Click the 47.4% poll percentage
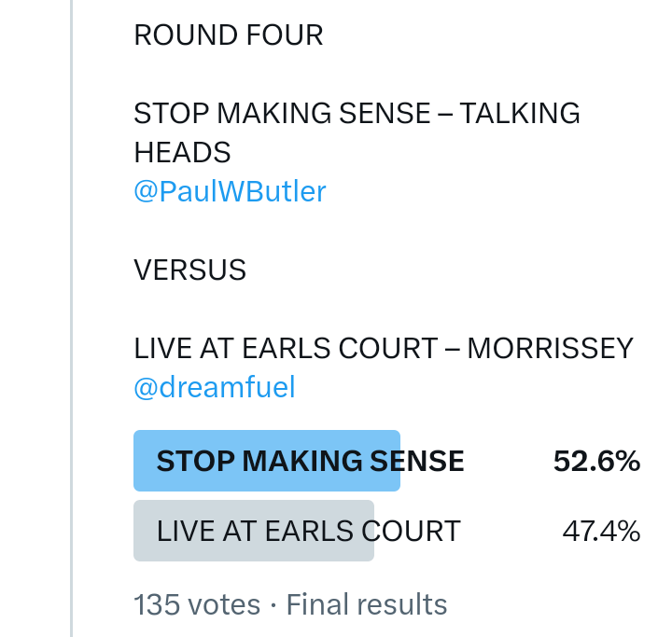Viewport: 672px width, 637px height. [x=601, y=531]
